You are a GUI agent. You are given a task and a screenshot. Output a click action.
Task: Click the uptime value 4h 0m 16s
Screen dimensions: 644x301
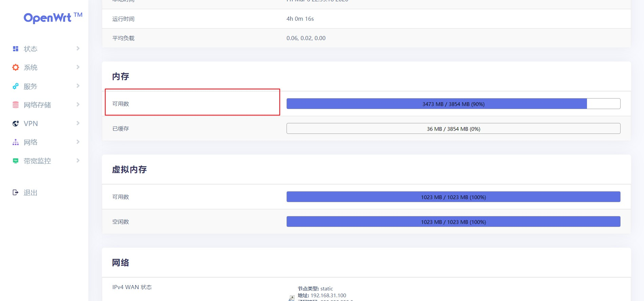[x=300, y=19]
